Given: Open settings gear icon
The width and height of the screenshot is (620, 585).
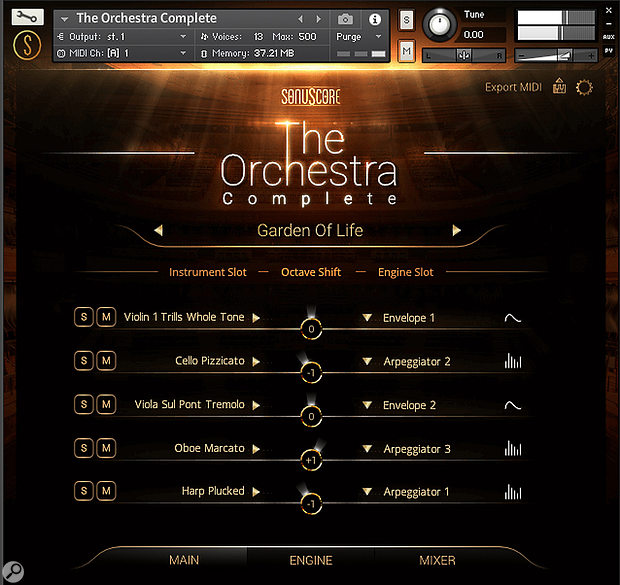Looking at the screenshot, I should click(584, 87).
